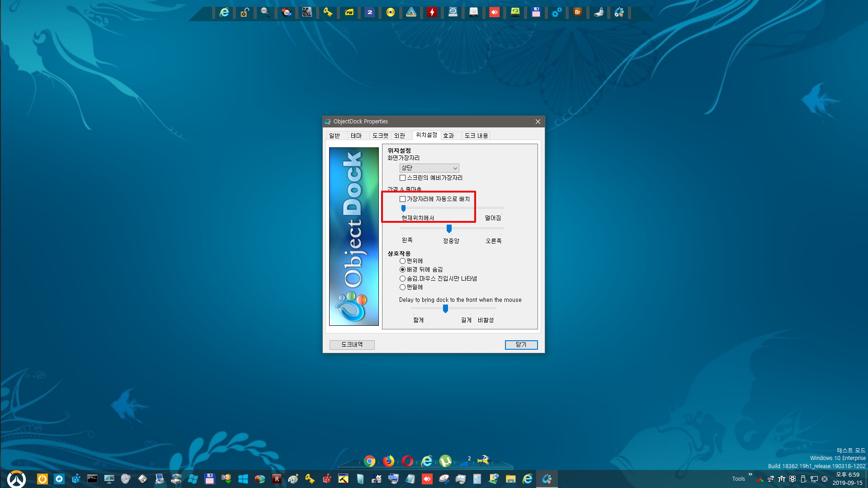This screenshot has width=868, height=488.
Task: Open uTorrent from the bottom dock
Action: [445, 461]
